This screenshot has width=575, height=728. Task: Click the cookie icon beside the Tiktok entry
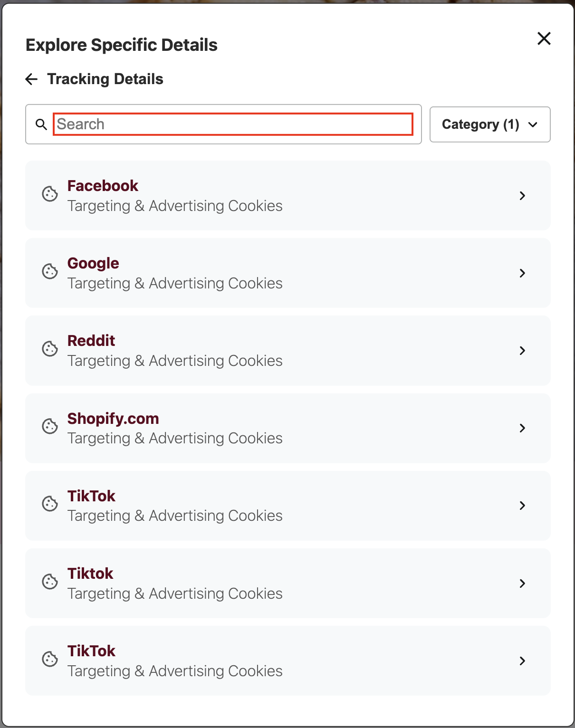coord(49,582)
